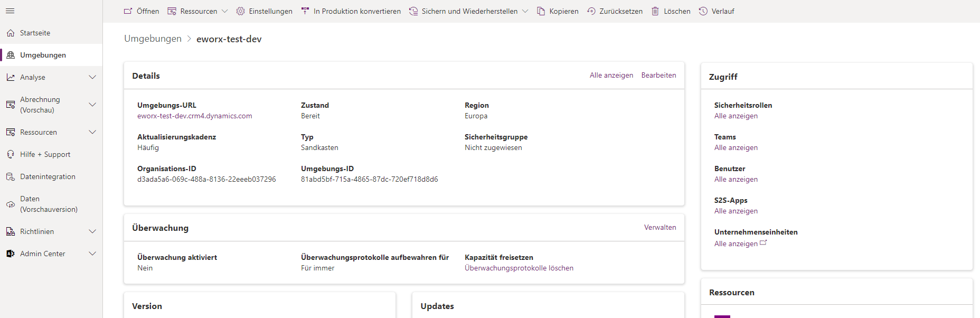Click the Richtlinien policy icon

[x=11, y=231]
